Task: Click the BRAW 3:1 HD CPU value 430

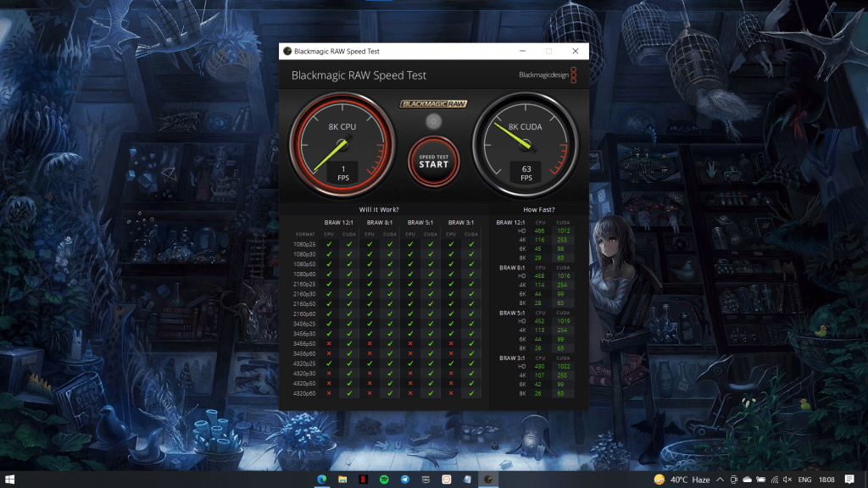Action: point(539,366)
